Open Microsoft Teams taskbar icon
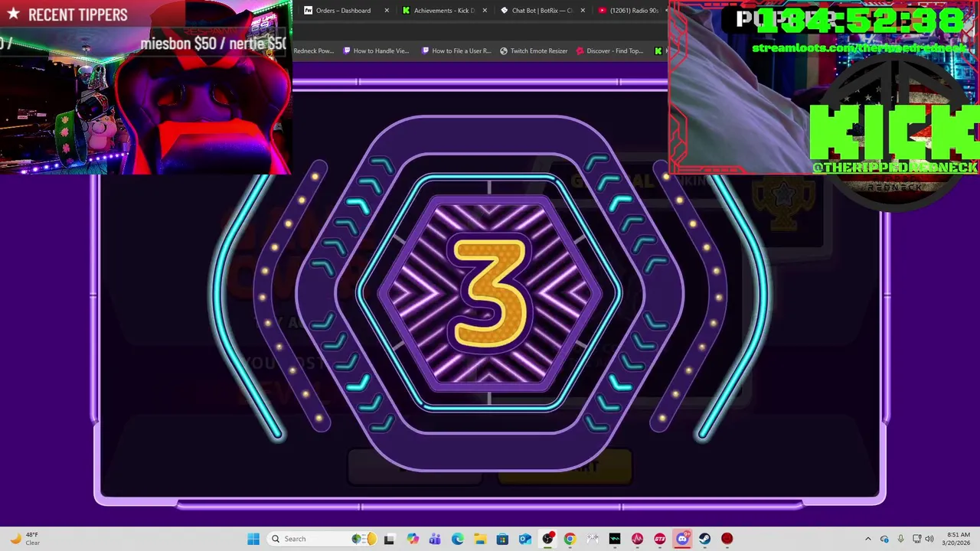 (x=435, y=539)
